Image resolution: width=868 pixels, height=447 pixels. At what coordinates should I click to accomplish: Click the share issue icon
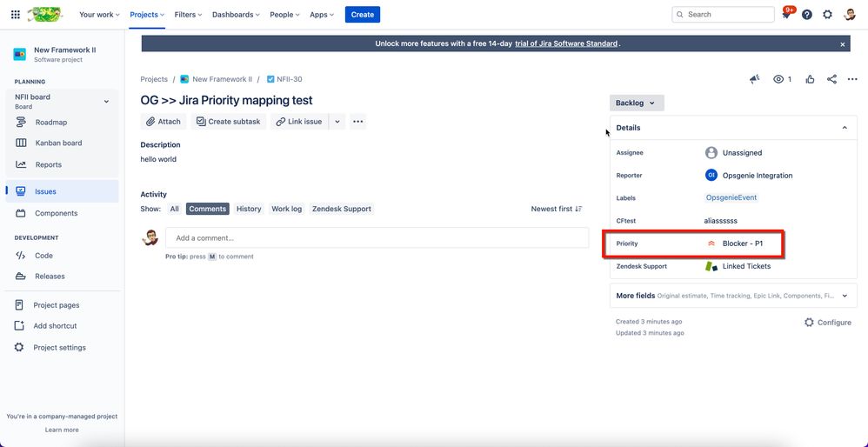coord(831,79)
